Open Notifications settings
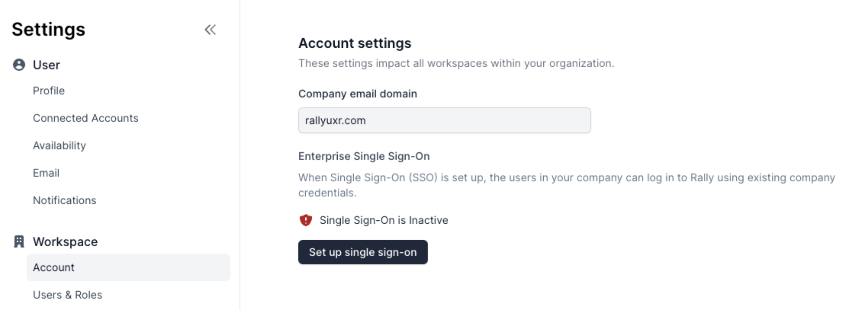 pyautogui.click(x=65, y=200)
